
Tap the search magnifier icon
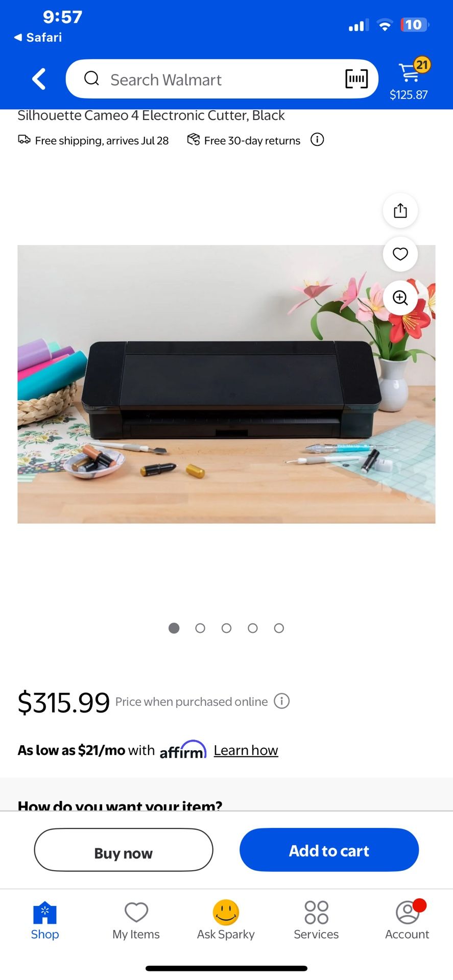point(91,78)
